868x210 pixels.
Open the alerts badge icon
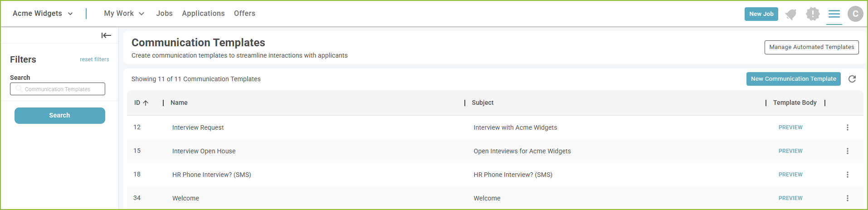pyautogui.click(x=812, y=14)
